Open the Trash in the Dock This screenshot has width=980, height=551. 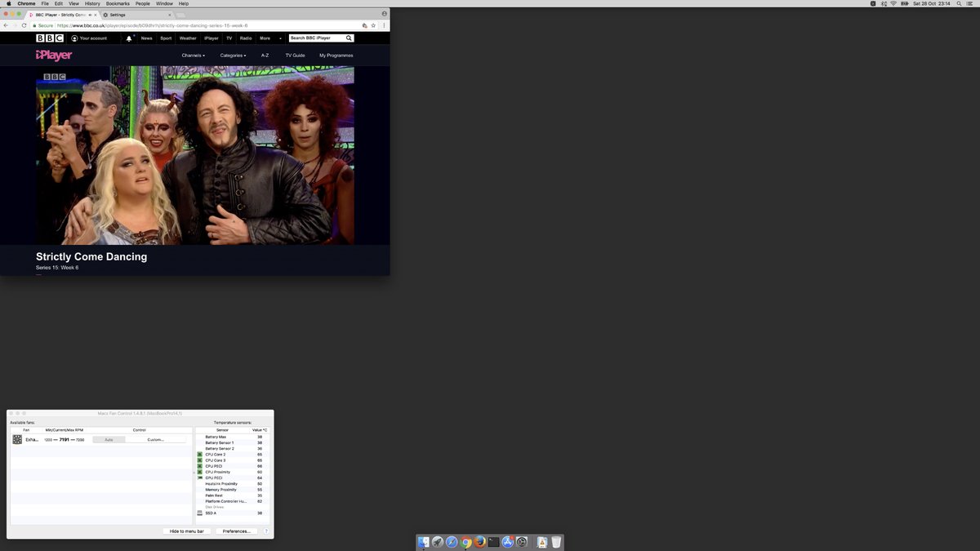tap(556, 542)
